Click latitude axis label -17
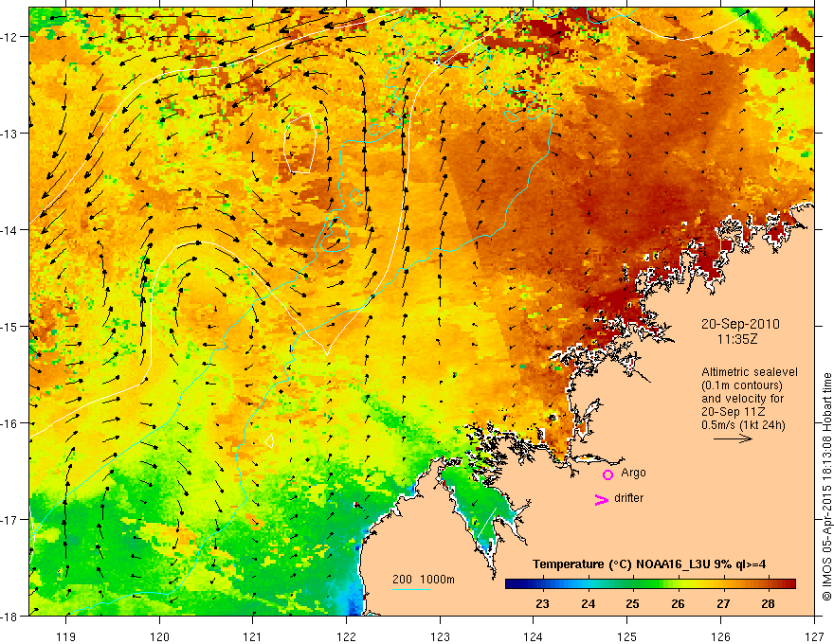The height and width of the screenshot is (644, 834). point(9,520)
